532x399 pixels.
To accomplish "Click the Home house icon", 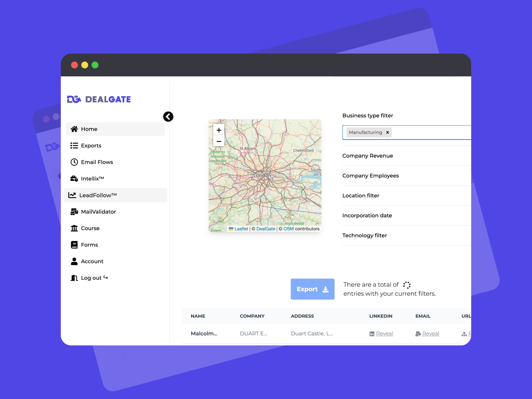I will (74, 129).
